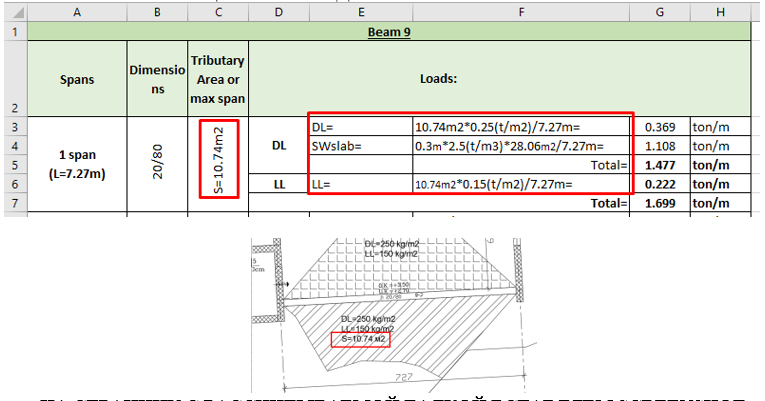Select row 5 header

click(x=14, y=165)
